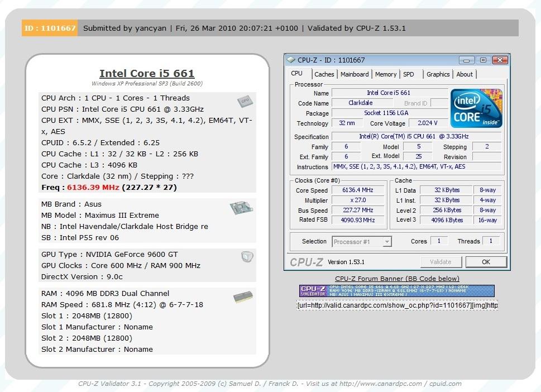Click the CPU-Z title bar app icon
This screenshot has height=392, width=541.
(x=291, y=60)
